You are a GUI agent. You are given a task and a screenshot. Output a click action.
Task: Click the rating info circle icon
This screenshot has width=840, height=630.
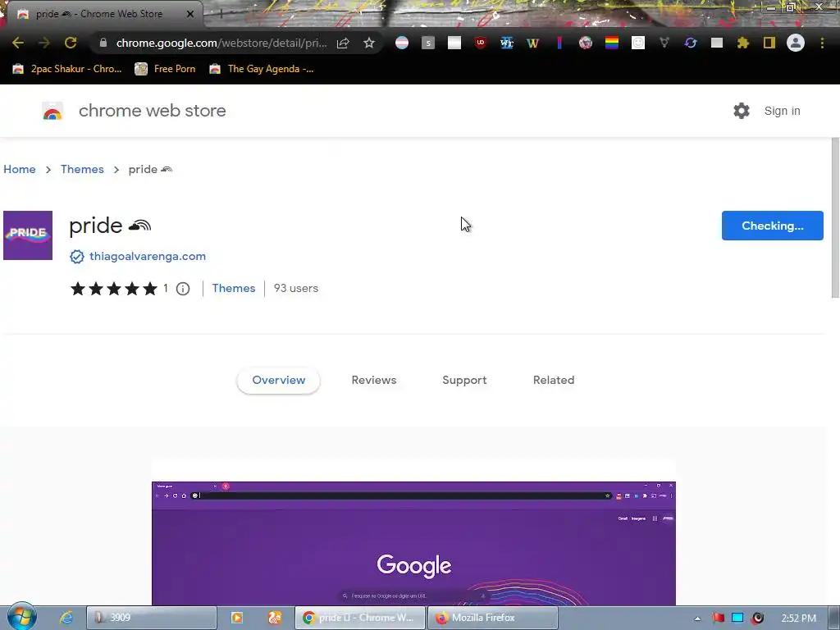tap(183, 289)
